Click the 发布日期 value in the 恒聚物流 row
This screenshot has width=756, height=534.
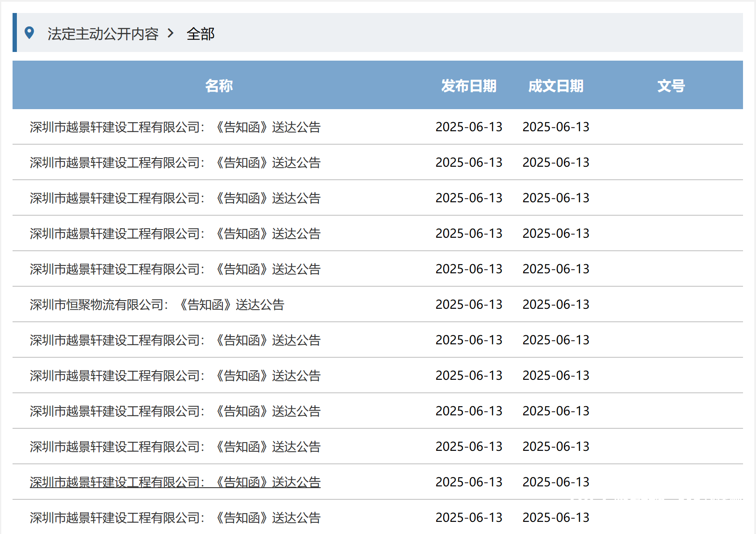(469, 304)
